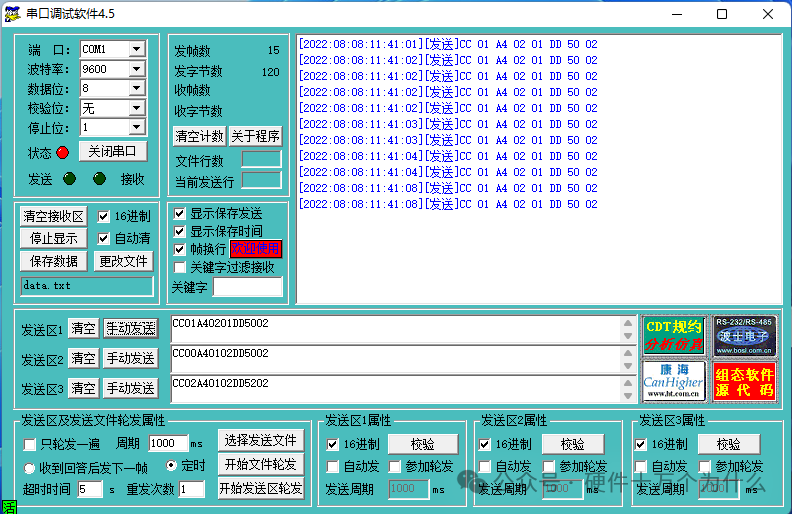Viewport: 792px width, 514px height.
Task: Click the 发送 indicator LED
Action: (x=69, y=178)
